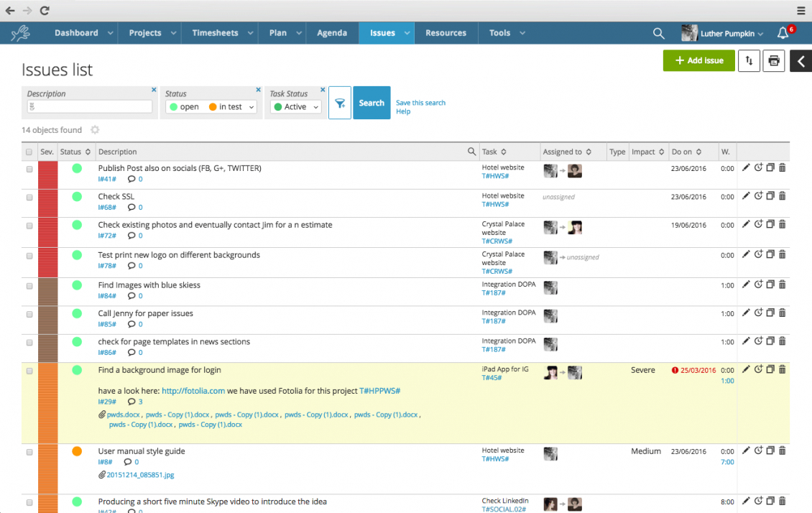The height and width of the screenshot is (513, 812).
Task: Click the Description filter input field
Action: 90,107
